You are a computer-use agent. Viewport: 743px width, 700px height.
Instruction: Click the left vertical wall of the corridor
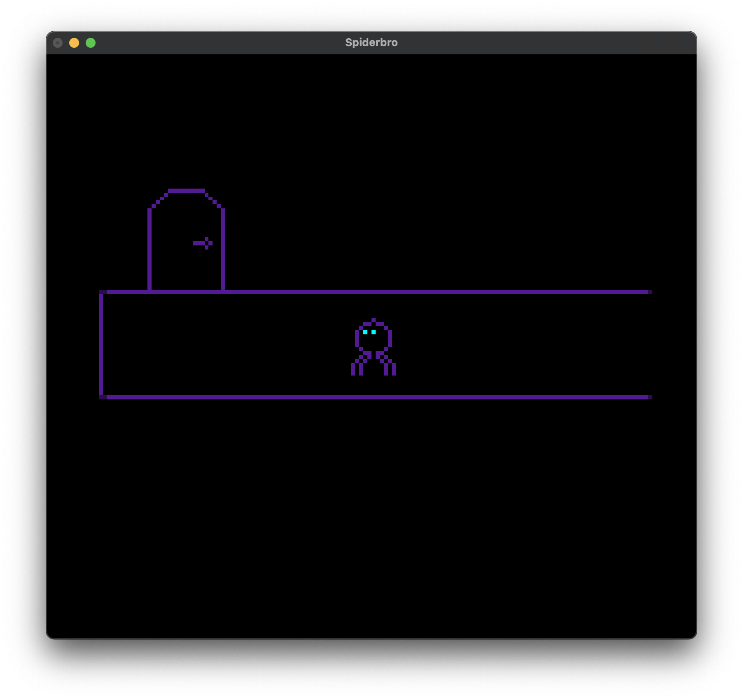(x=101, y=345)
